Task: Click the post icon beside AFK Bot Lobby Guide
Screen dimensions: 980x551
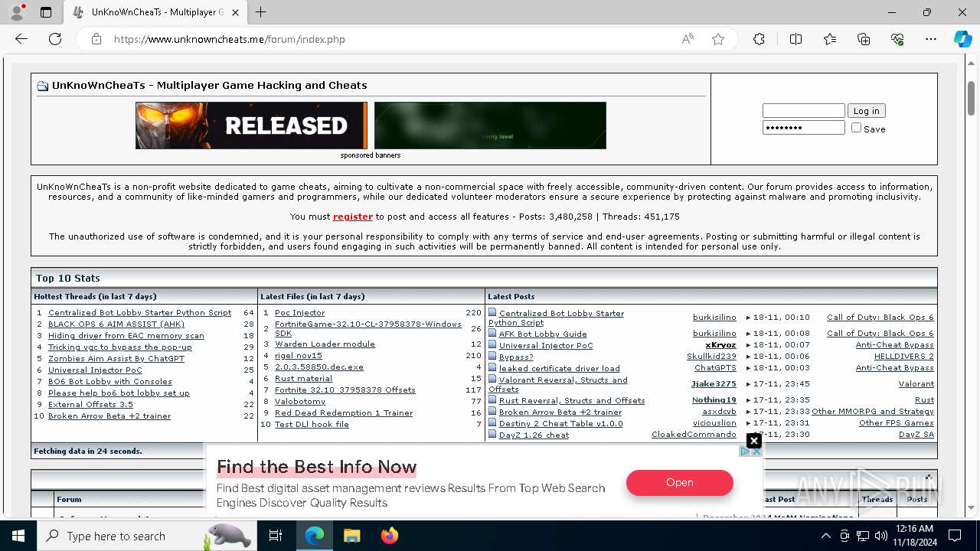Action: tap(492, 333)
